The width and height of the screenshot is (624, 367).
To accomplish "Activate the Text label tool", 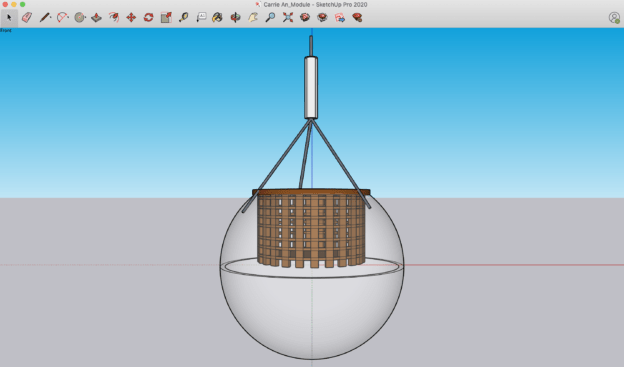I will [x=201, y=18].
